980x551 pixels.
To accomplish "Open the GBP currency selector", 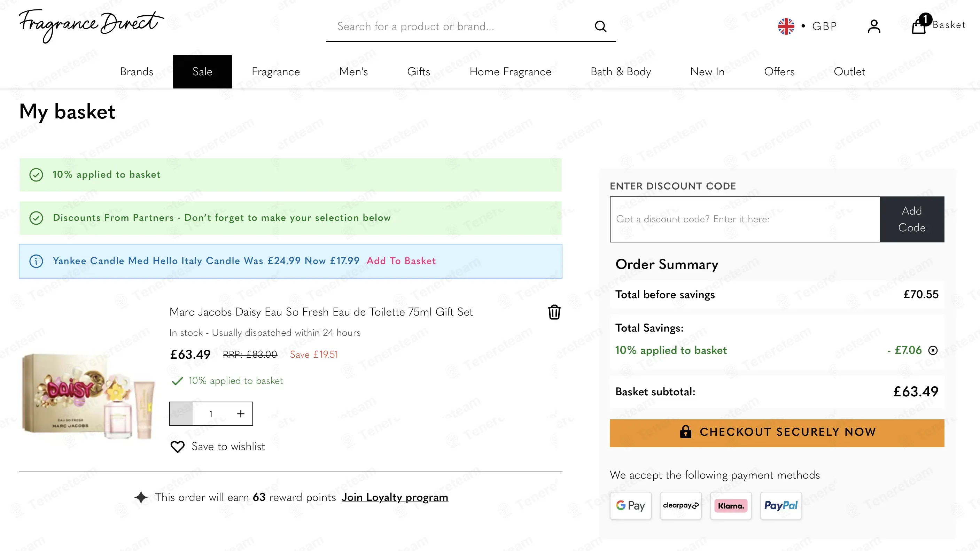I will pyautogui.click(x=807, y=26).
